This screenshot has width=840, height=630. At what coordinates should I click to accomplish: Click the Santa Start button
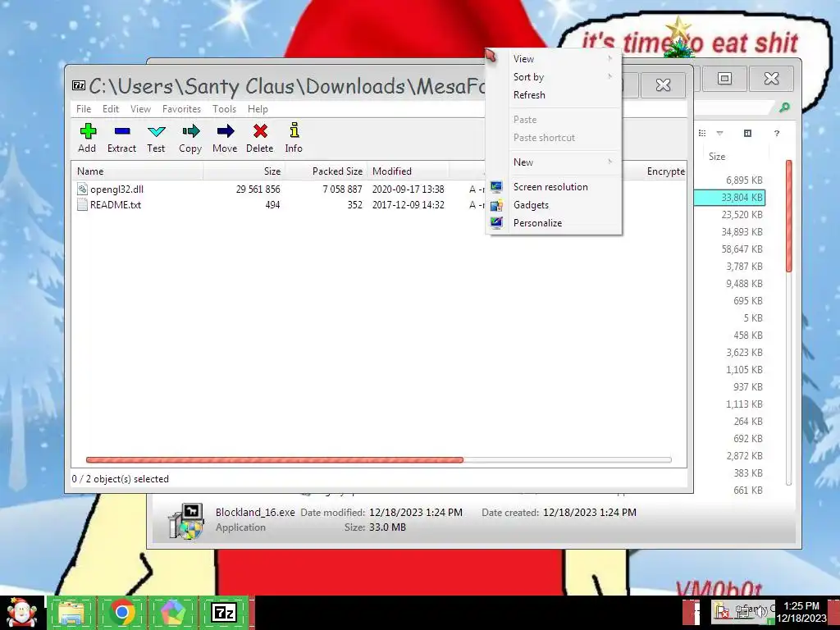22,613
